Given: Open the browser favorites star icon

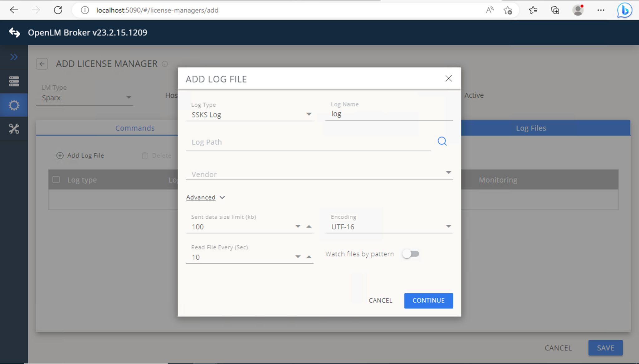Looking at the screenshot, I should click(x=533, y=10).
